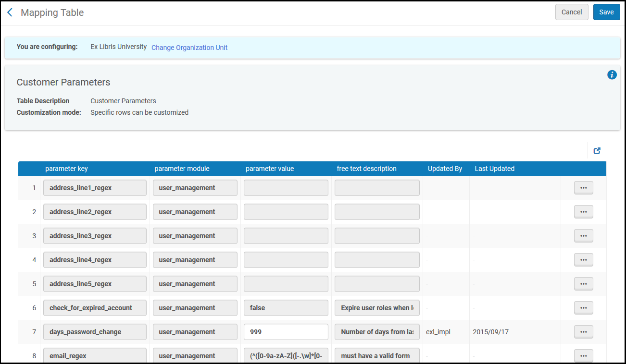Click the 'Expire user roles when' description field
The width and height of the screenshot is (626, 364).
coord(377,308)
